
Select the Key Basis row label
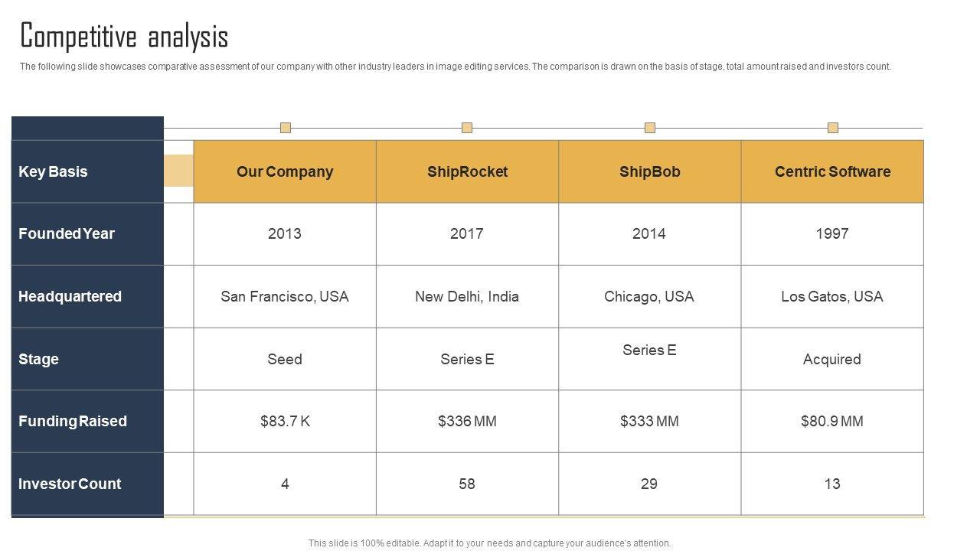coord(53,171)
